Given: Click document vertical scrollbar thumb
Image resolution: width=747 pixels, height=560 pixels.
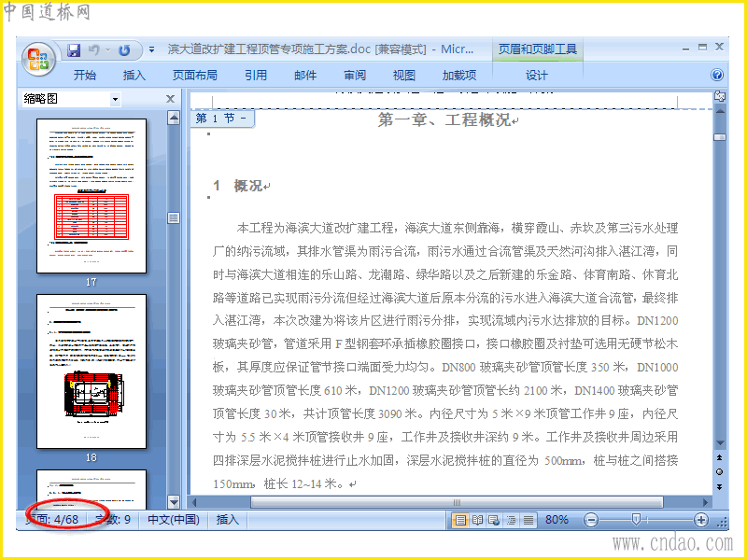Looking at the screenshot, I should pyautogui.click(x=720, y=137).
